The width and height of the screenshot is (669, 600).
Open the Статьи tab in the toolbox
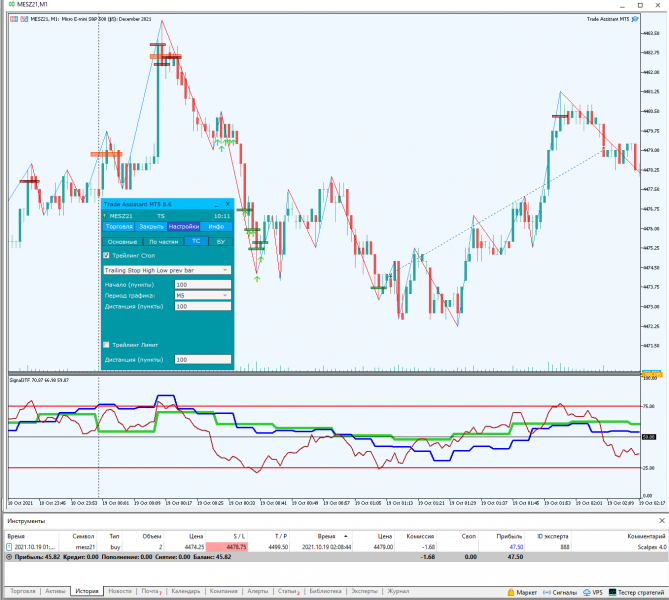[288, 591]
